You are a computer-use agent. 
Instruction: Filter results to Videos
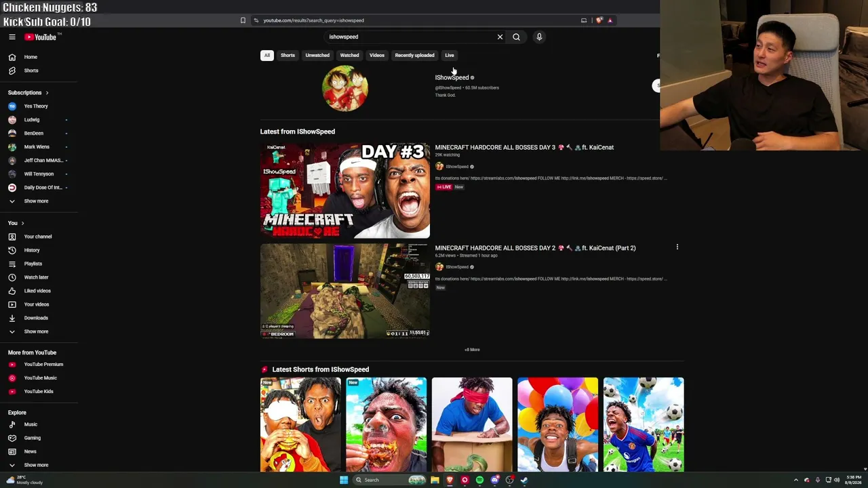pos(377,56)
